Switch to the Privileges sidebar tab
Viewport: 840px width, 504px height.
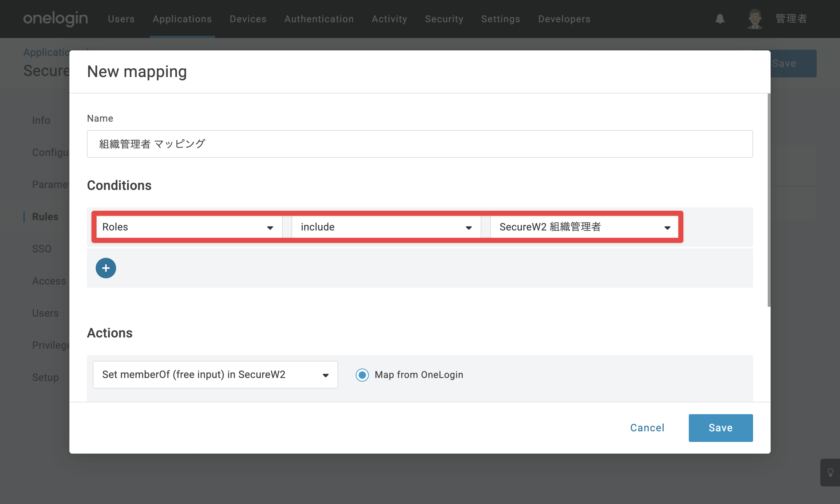pos(51,345)
